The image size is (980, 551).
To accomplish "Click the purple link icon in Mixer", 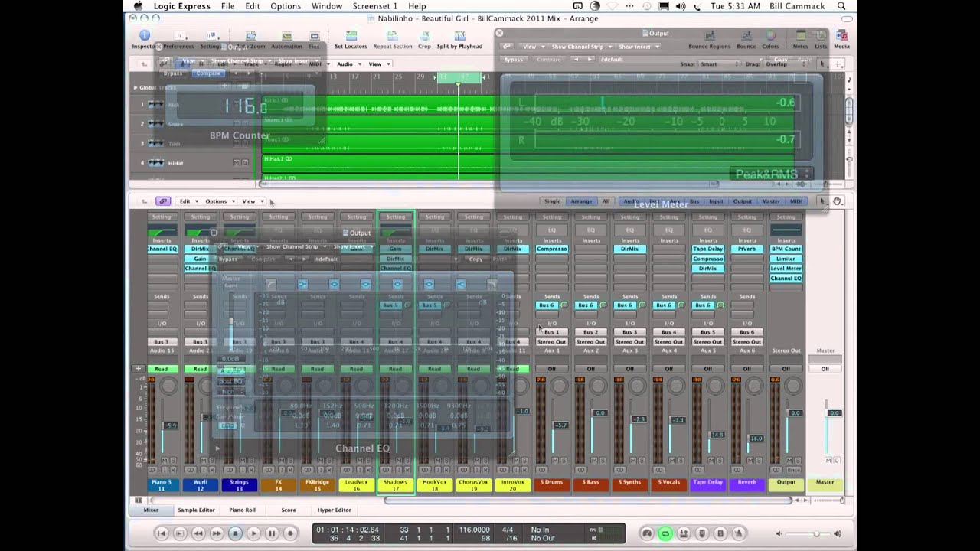I will click(x=163, y=201).
